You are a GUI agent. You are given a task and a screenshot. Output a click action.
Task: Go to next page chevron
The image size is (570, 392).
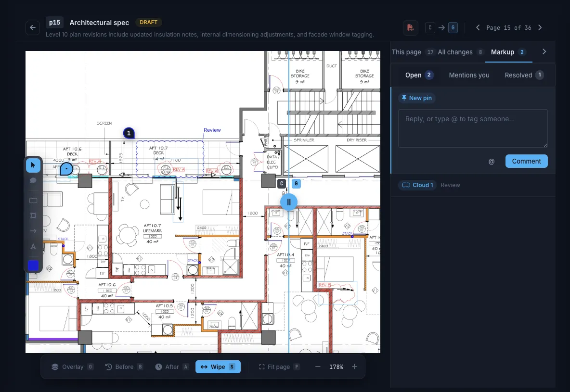540,27
